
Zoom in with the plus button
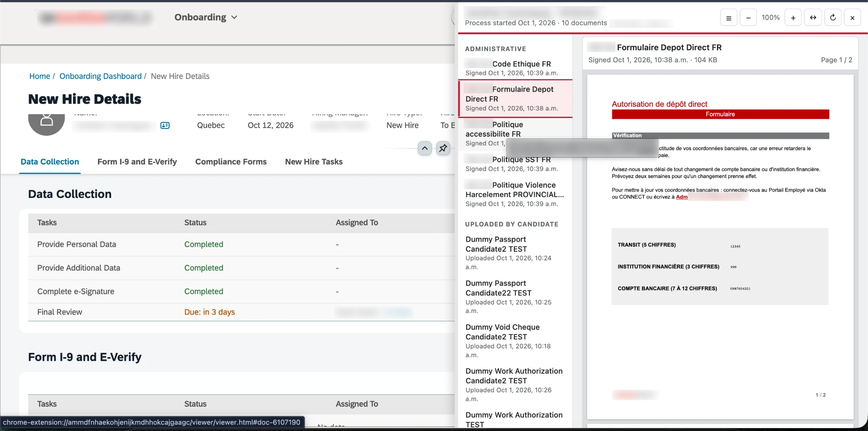pos(793,18)
